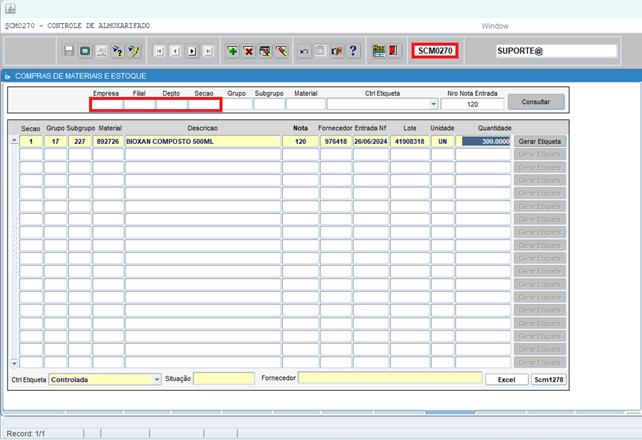Click enabled Gerar Etiqueta for BIOXAN row
642x440 pixels.
[x=540, y=141]
